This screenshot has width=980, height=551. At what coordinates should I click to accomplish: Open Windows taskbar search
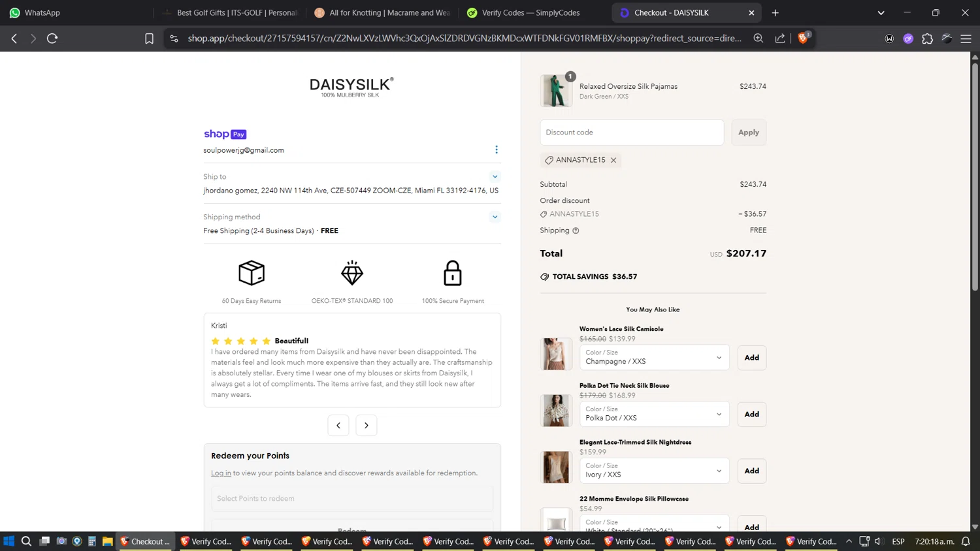(x=26, y=541)
